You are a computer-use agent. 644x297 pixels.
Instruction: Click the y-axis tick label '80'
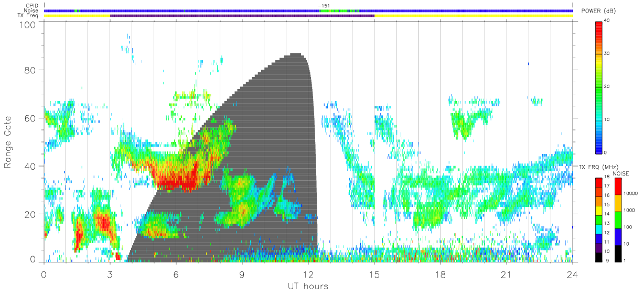(31, 70)
